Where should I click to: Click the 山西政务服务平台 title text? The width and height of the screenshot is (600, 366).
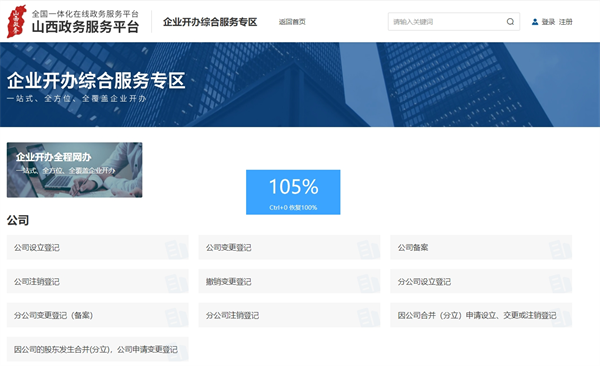pyautogui.click(x=85, y=27)
